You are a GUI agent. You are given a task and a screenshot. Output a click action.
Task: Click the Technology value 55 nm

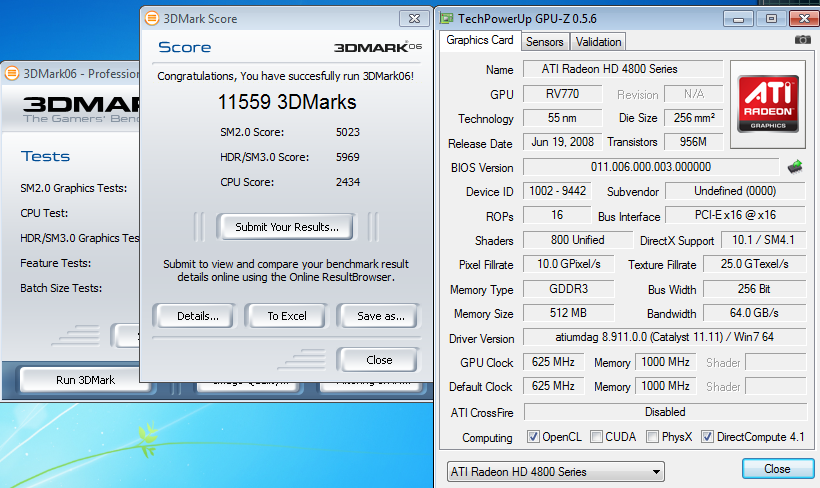[563, 118]
